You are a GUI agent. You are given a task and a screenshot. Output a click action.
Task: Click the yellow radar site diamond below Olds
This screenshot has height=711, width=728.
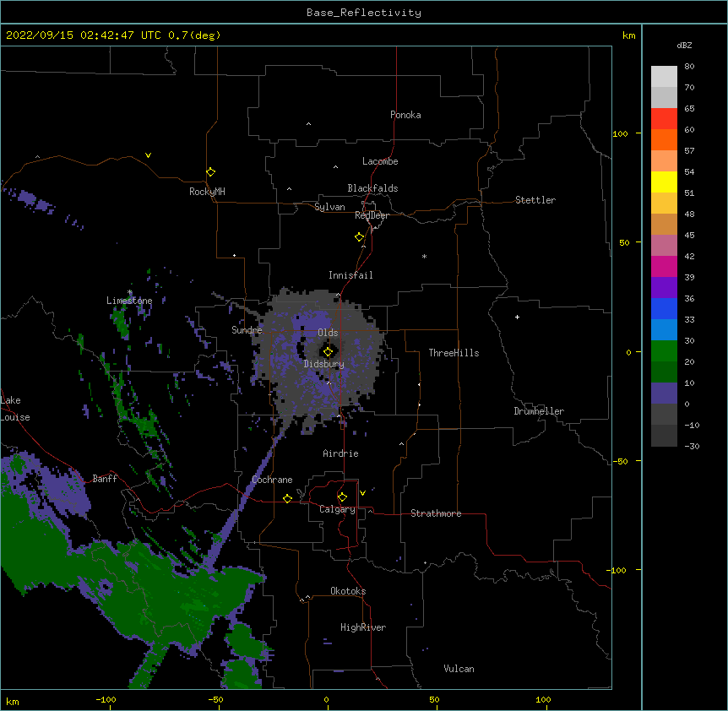tap(328, 352)
